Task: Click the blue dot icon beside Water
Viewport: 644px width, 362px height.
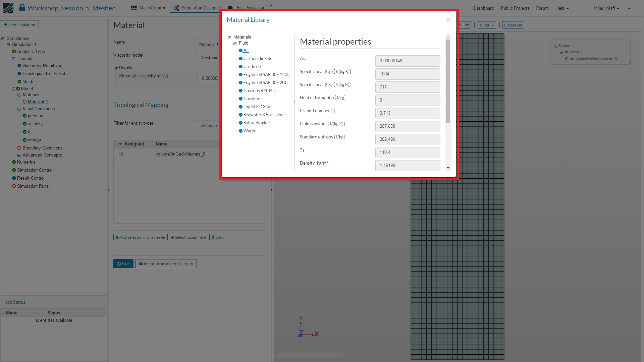Action: pyautogui.click(x=240, y=131)
